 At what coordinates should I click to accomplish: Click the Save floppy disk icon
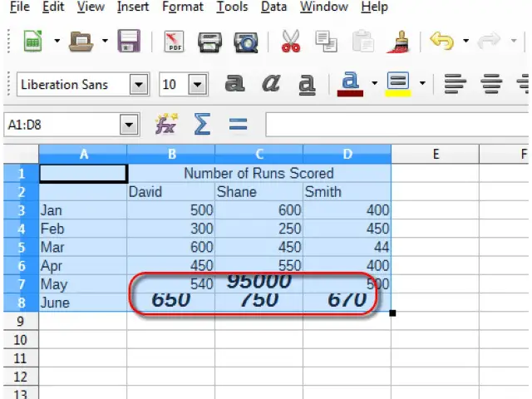[x=129, y=41]
